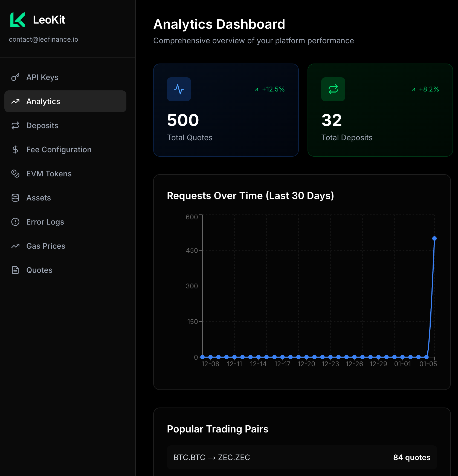Click the blue activity pulse icon

(179, 89)
